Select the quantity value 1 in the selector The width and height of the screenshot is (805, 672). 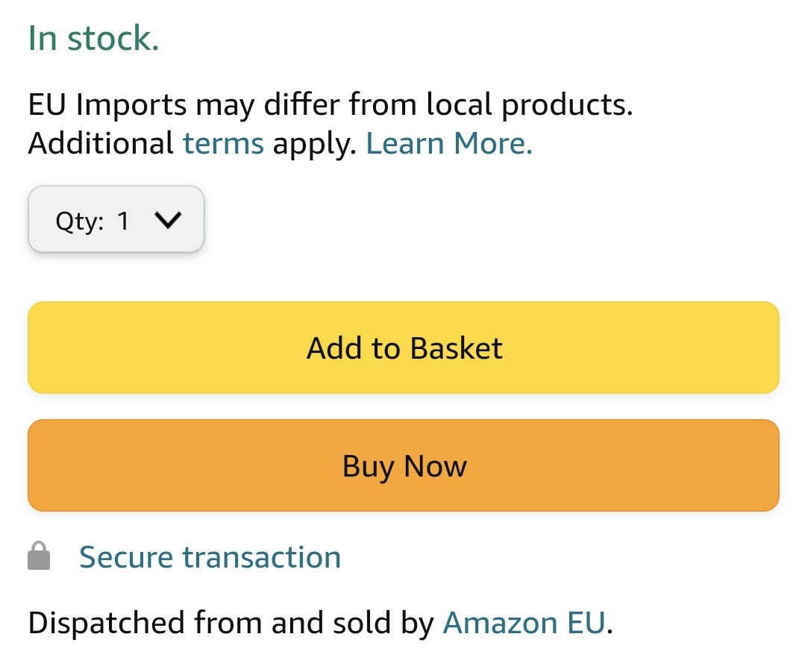(122, 222)
